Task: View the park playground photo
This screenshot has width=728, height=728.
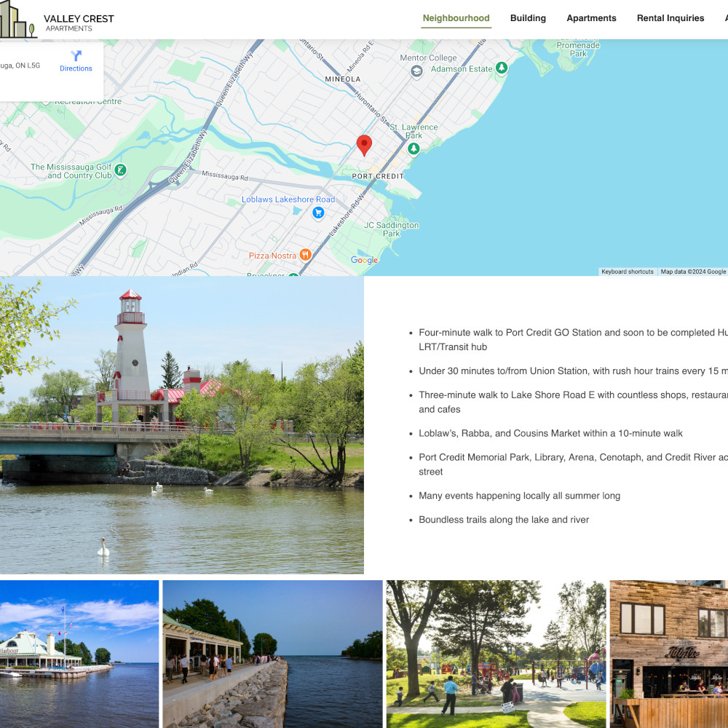Action: [496, 653]
